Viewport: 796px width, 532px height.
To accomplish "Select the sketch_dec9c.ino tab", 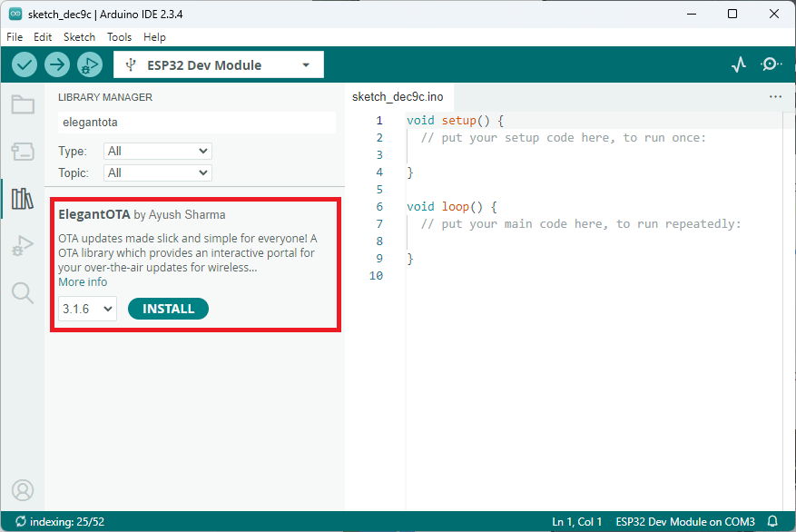I will [x=399, y=96].
